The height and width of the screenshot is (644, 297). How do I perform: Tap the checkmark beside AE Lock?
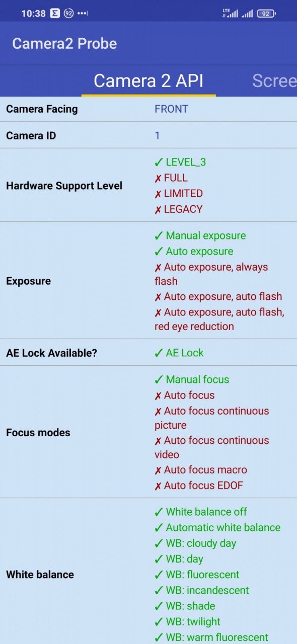point(159,353)
